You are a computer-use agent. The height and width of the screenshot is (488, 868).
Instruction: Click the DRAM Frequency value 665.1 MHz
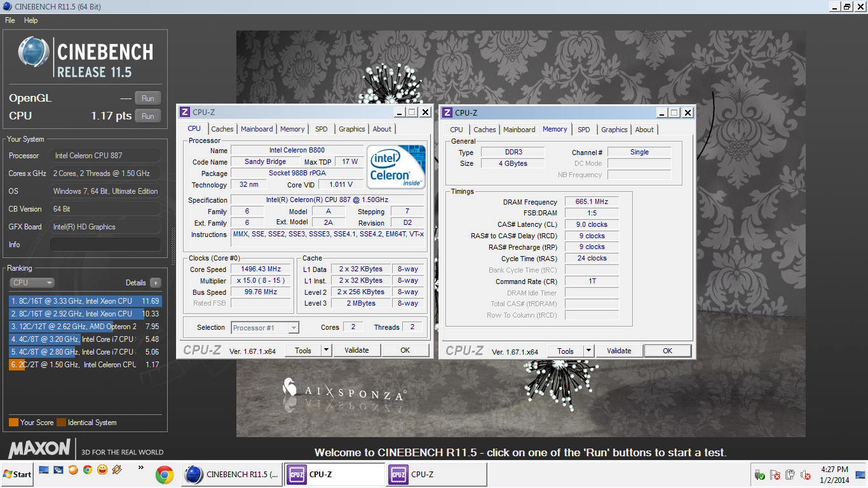(592, 202)
